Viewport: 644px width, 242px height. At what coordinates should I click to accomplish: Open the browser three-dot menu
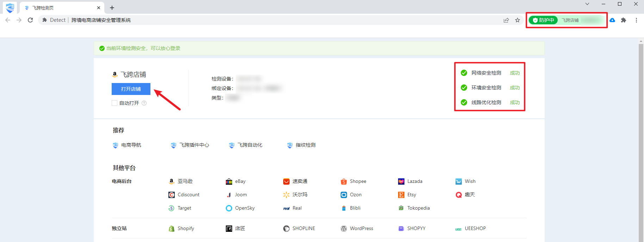(636, 20)
